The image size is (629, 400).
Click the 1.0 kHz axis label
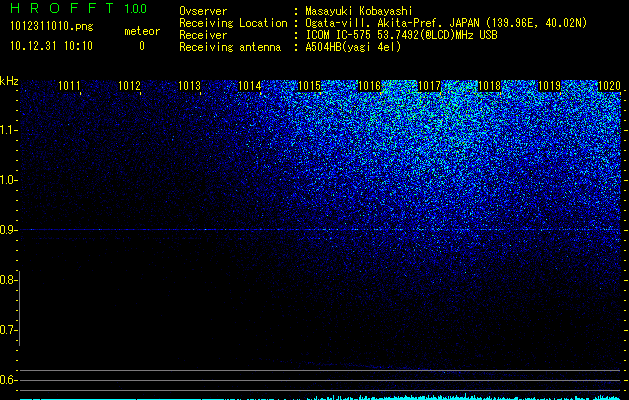tap(8, 180)
